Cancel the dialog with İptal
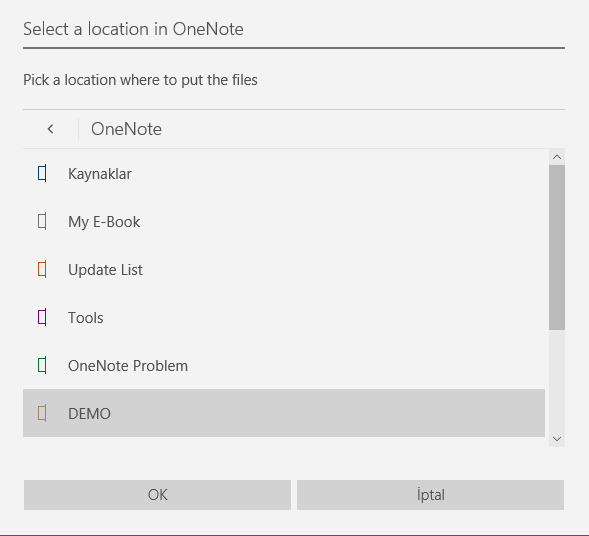Screen dimensions: 589x536 point(430,495)
